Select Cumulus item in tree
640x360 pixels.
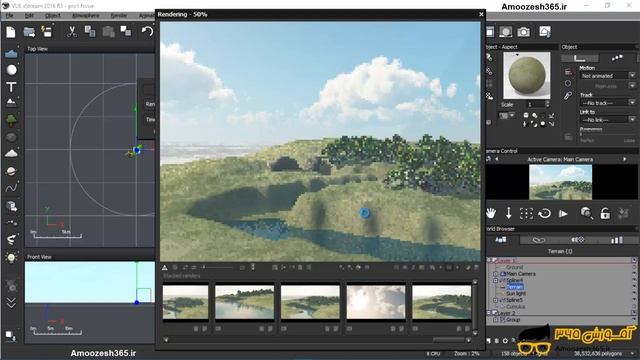515,307
